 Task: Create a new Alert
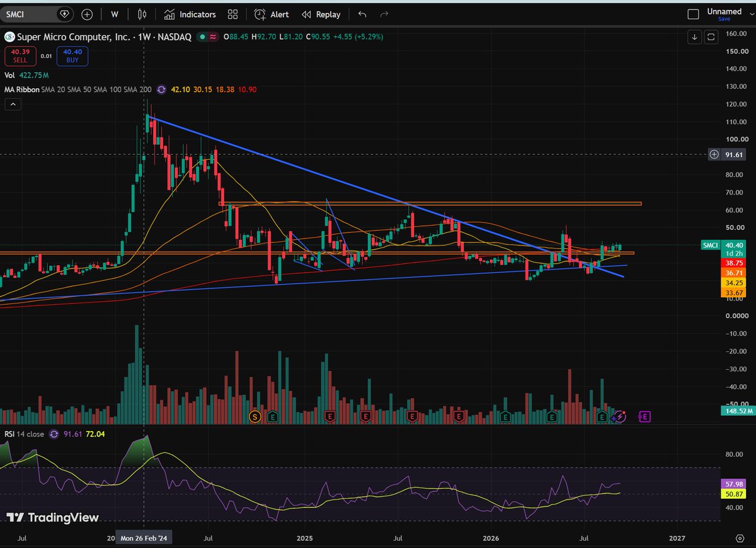coord(272,14)
